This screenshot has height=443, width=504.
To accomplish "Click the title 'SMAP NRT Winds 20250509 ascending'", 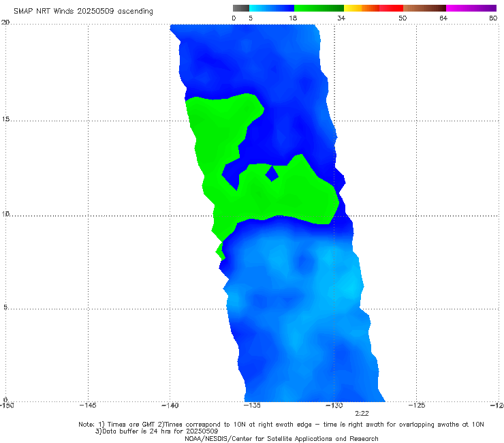I will [x=83, y=11].
